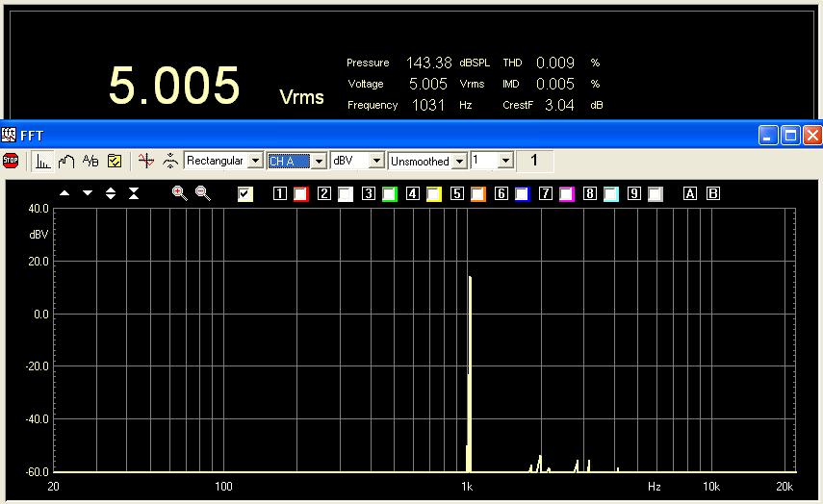The image size is (823, 504).
Task: Toggle the checked trace display checkbox
Action: coord(245,194)
